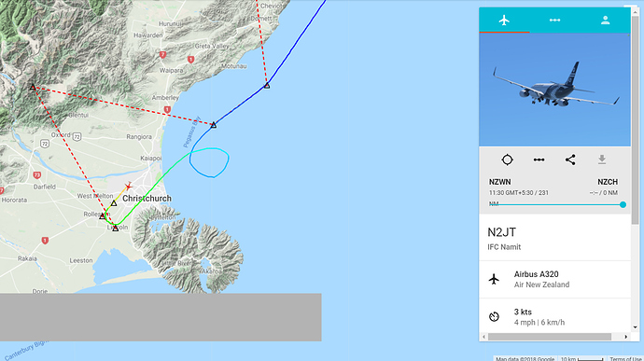Screen dimensions: 644x361
Task: Select arrival airport NZCH
Action: (608, 182)
